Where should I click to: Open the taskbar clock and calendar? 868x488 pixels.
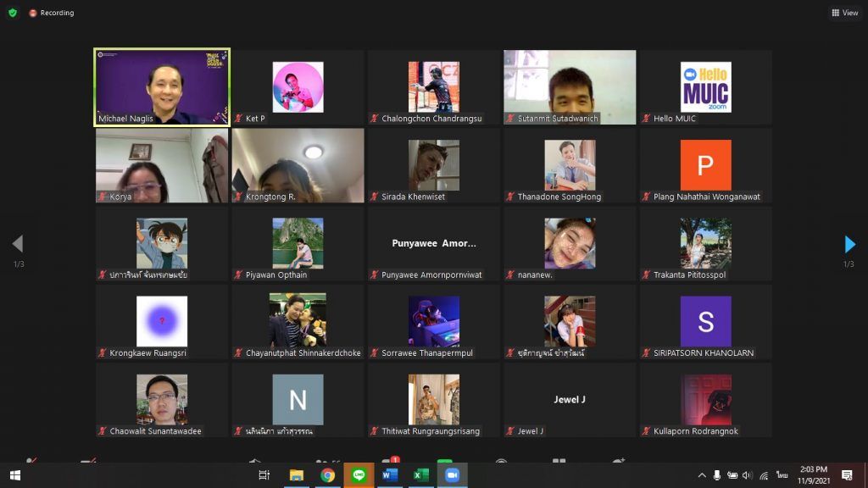coord(812,475)
